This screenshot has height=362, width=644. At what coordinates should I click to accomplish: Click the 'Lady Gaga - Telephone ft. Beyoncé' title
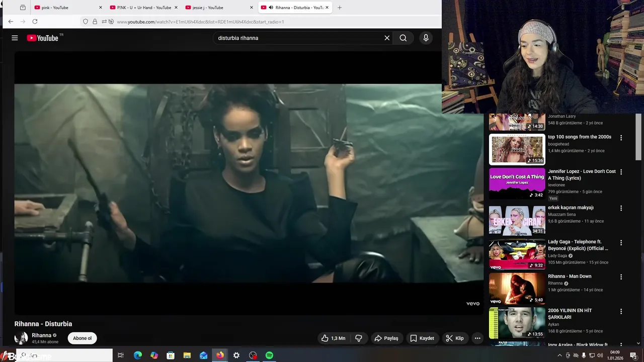(x=579, y=245)
